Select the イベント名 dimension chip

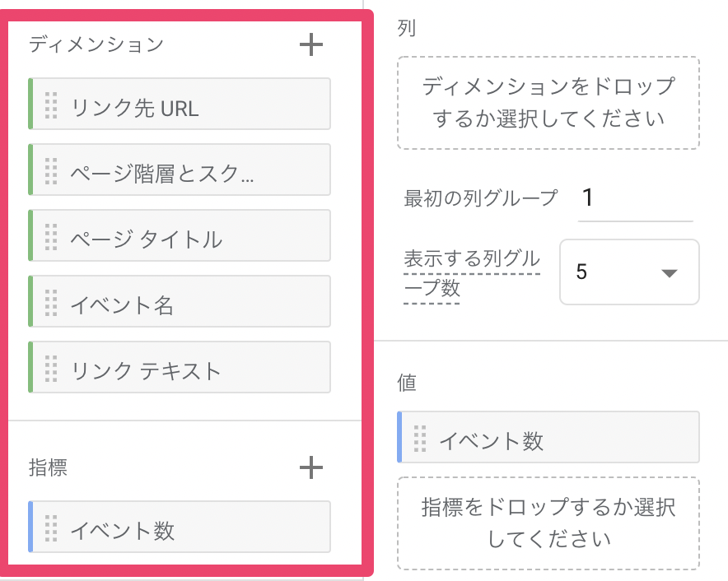point(189,302)
